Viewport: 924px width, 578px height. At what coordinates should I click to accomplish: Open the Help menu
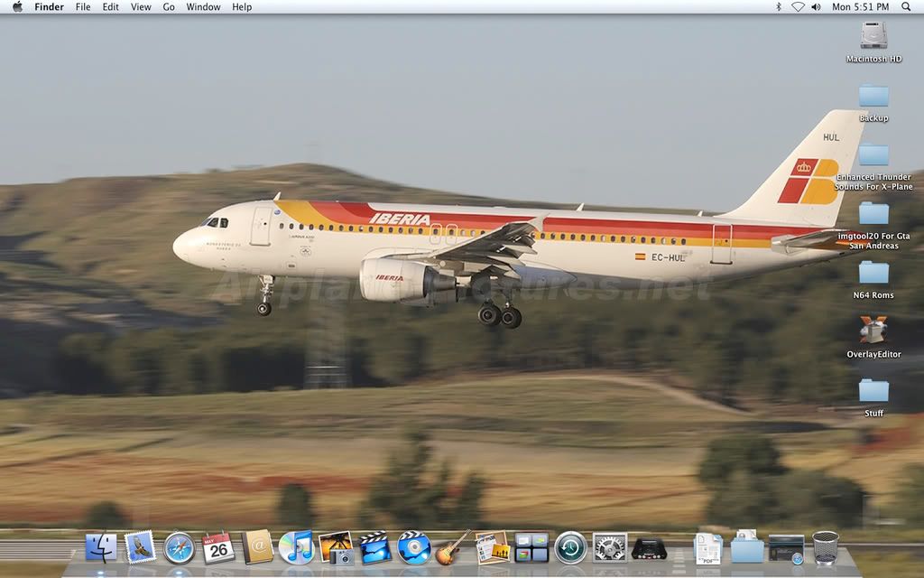pos(242,6)
